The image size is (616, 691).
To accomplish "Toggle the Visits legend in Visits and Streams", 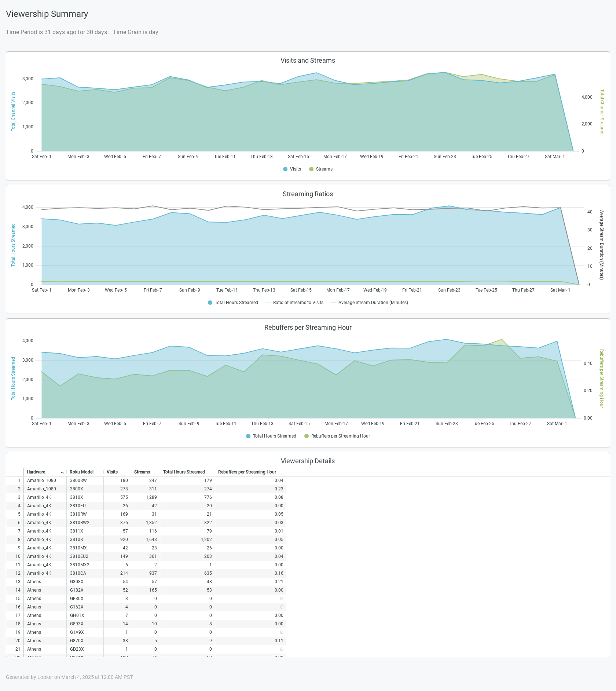I will 292,169.
